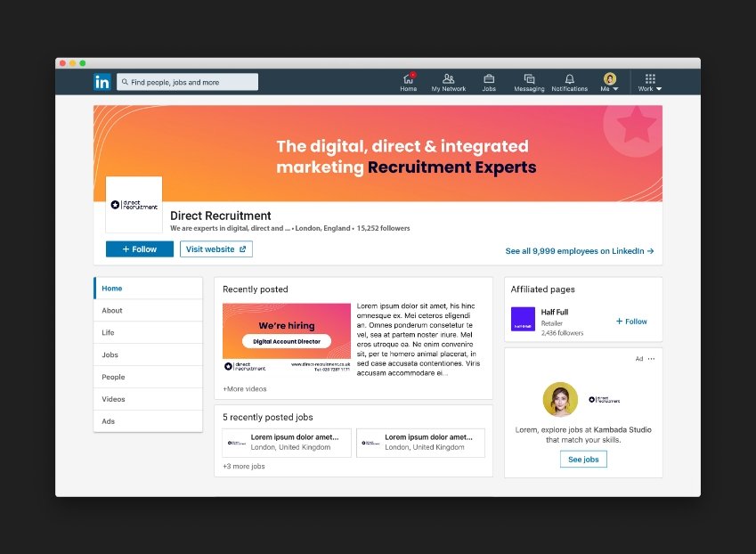This screenshot has height=554, width=756.
Task: Click the Direct Recruitment page title
Action: (220, 216)
